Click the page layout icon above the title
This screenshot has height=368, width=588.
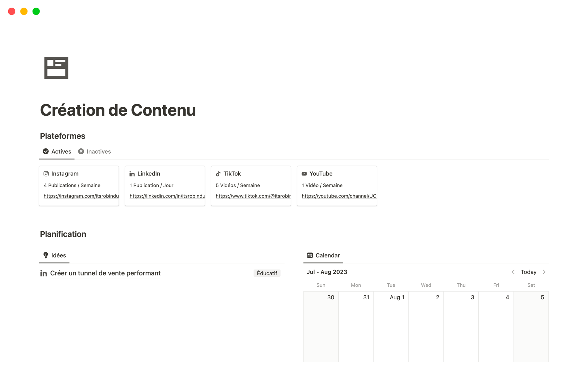(56, 68)
